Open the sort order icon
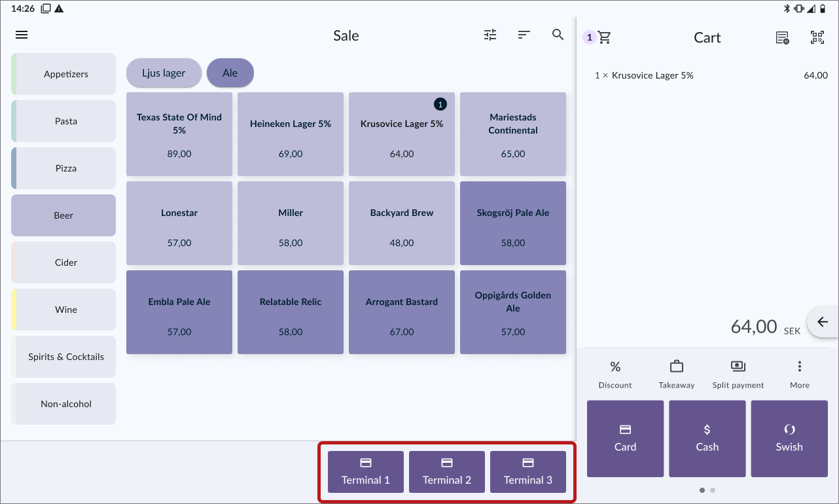 [x=524, y=35]
